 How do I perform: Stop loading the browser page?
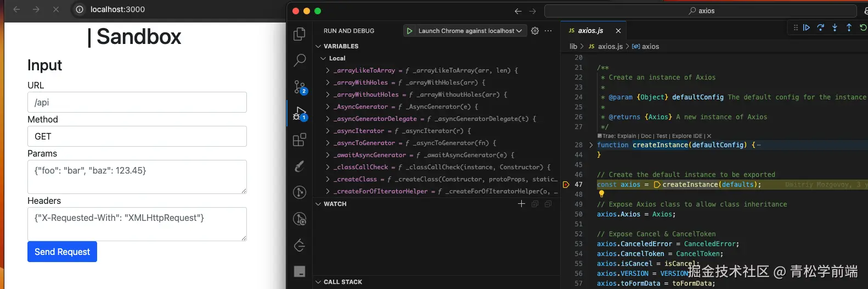point(56,9)
